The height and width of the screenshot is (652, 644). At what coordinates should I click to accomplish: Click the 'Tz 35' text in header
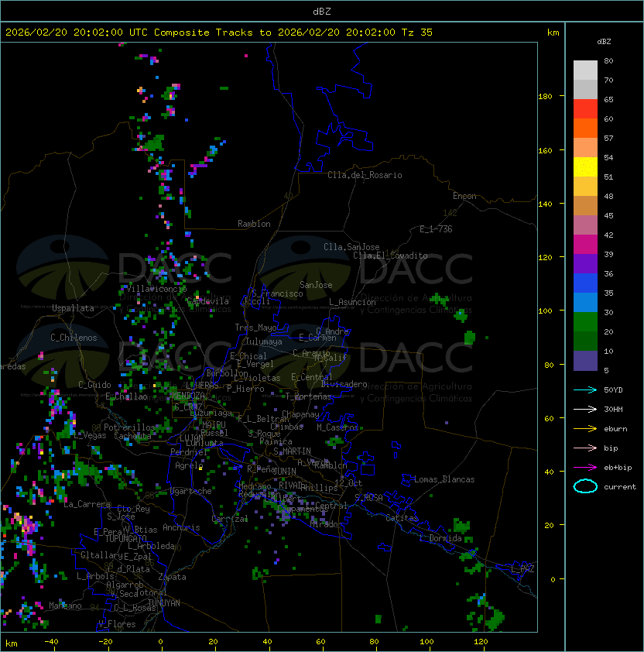coord(417,33)
